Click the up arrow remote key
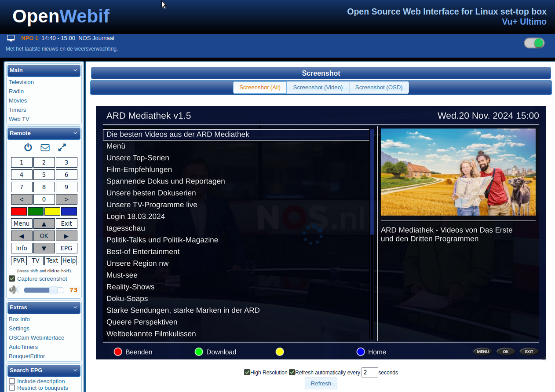Image resolution: width=555 pixels, height=392 pixels. click(x=44, y=223)
